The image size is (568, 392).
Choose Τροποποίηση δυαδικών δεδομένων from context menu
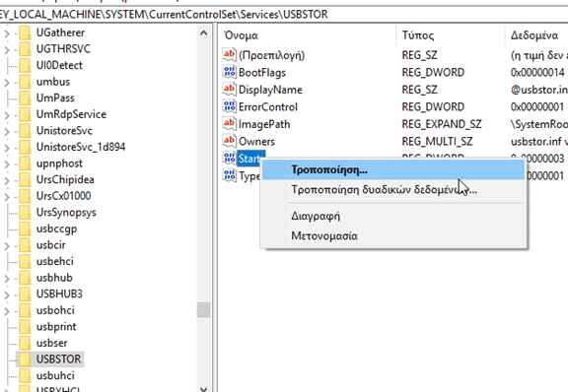(393, 189)
